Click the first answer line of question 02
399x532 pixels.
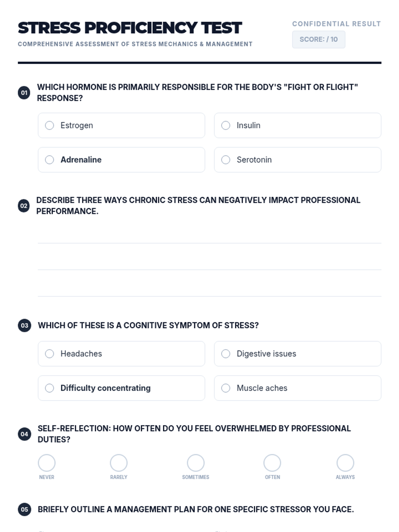(x=209, y=237)
